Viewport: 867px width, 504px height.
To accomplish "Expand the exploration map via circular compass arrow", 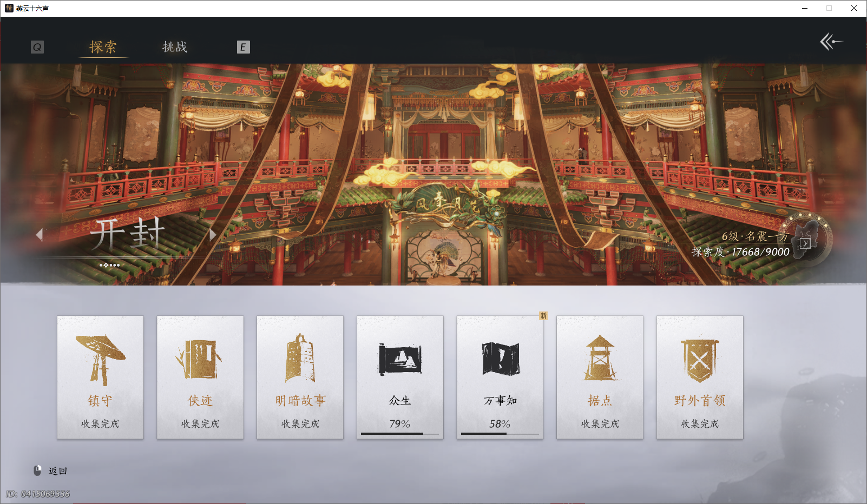I will pyautogui.click(x=806, y=242).
